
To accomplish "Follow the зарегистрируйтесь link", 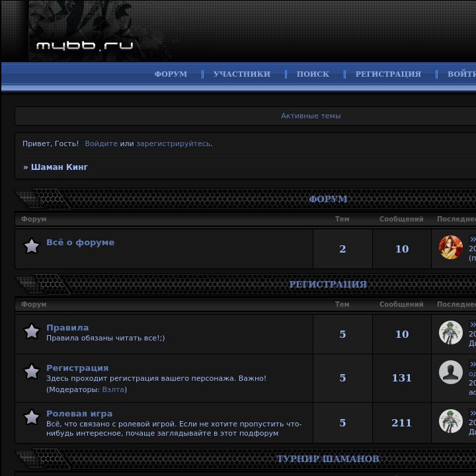I will 175,143.
